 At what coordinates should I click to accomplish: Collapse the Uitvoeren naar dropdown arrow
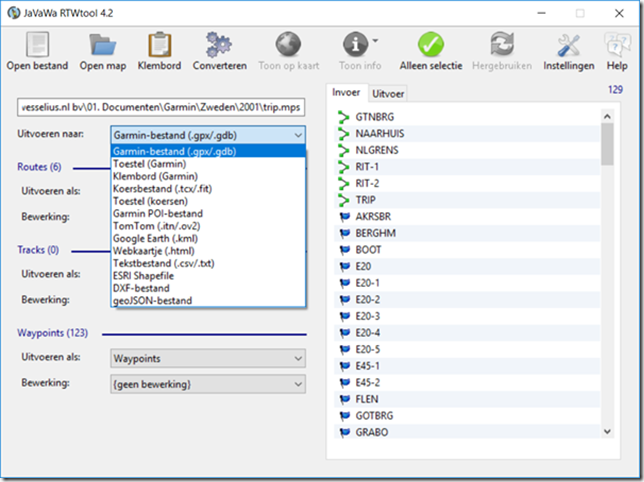(x=297, y=134)
